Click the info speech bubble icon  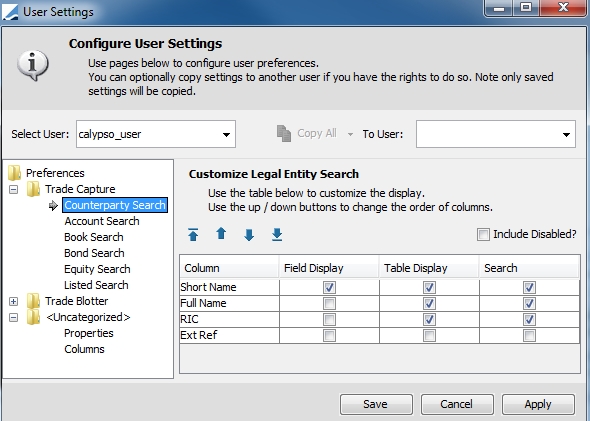click(x=33, y=65)
